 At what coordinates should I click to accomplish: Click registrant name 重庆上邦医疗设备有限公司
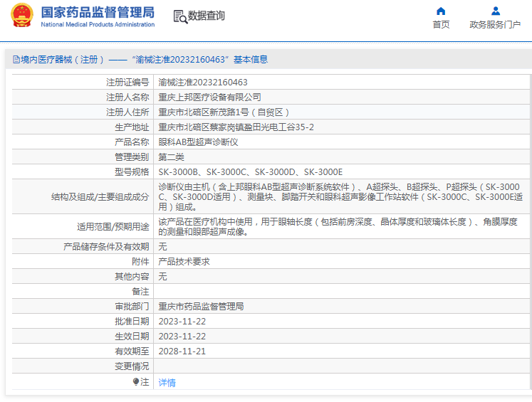coord(209,97)
